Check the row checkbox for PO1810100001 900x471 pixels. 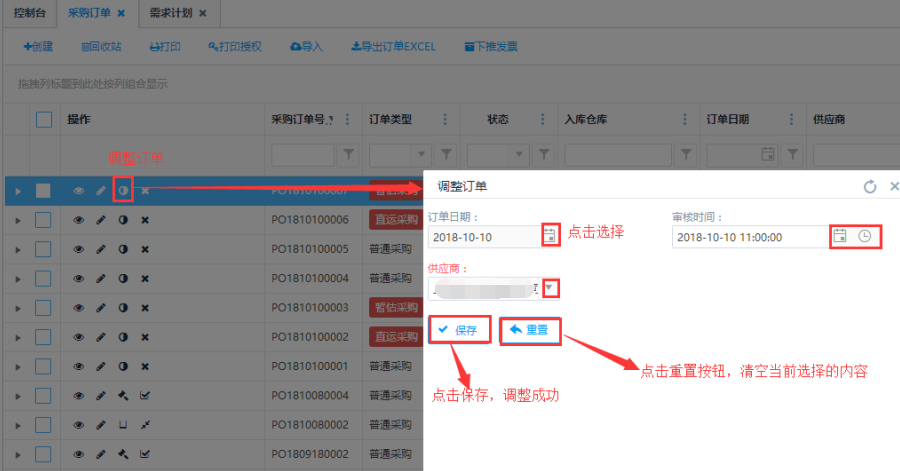pos(43,366)
